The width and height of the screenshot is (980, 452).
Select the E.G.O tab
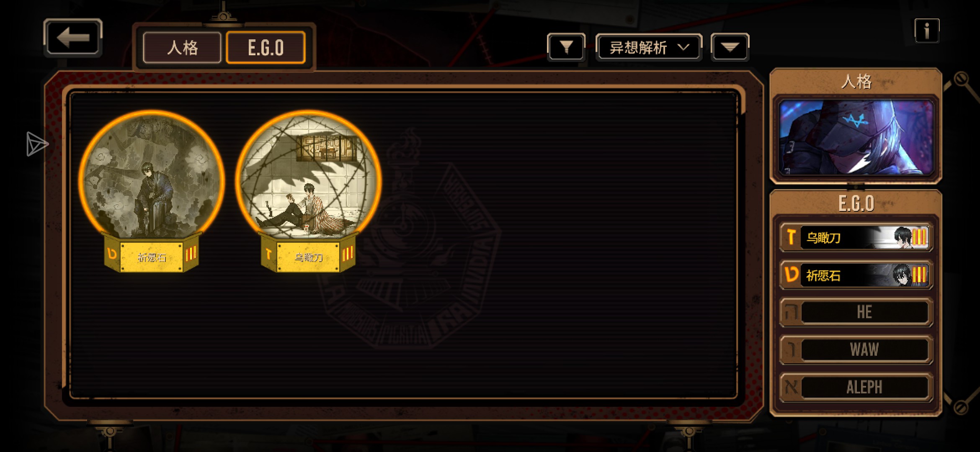pos(266,47)
